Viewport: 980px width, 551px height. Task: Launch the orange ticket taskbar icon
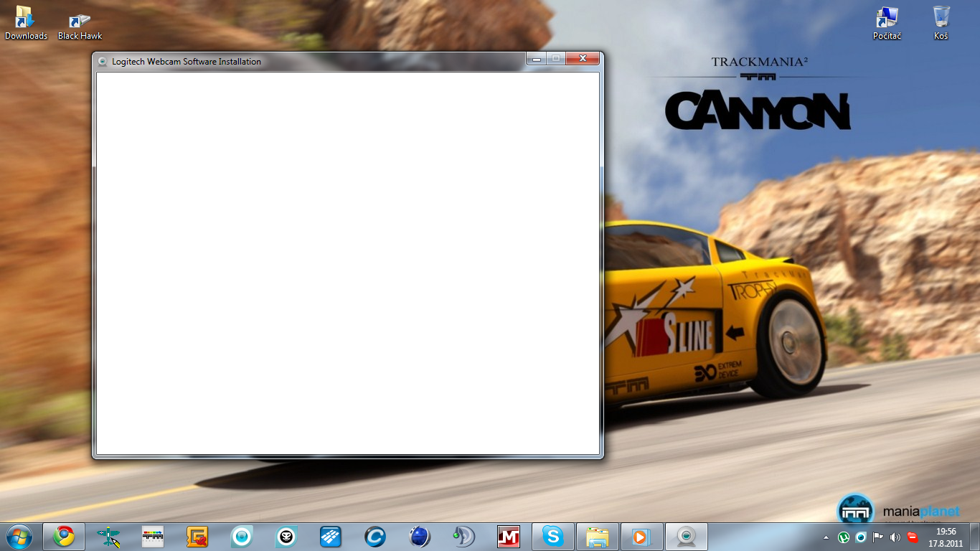tap(197, 536)
